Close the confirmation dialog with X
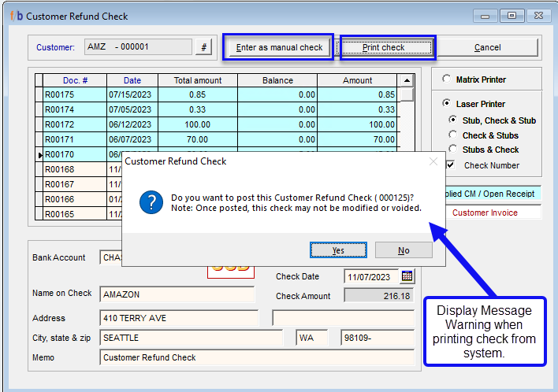The image size is (558, 392). [433, 161]
